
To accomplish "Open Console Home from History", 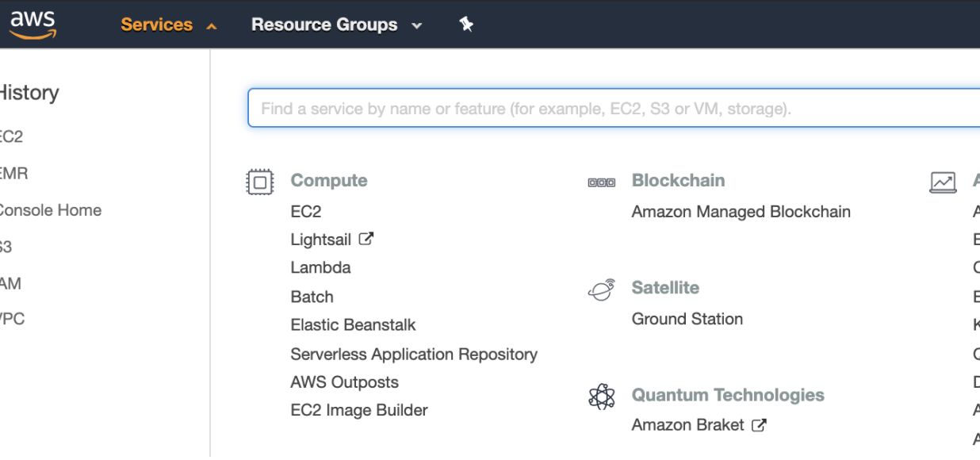I will pos(49,210).
